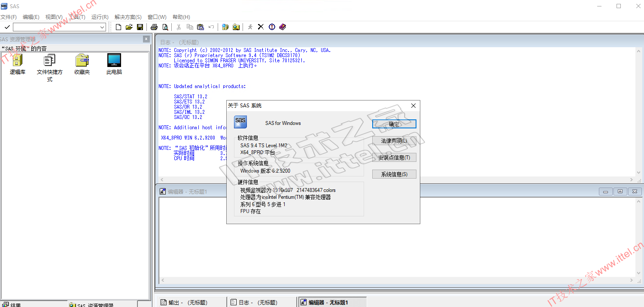The image size is (644, 307).
Task: Open the 解决方案(S) menu
Action: coord(128,17)
